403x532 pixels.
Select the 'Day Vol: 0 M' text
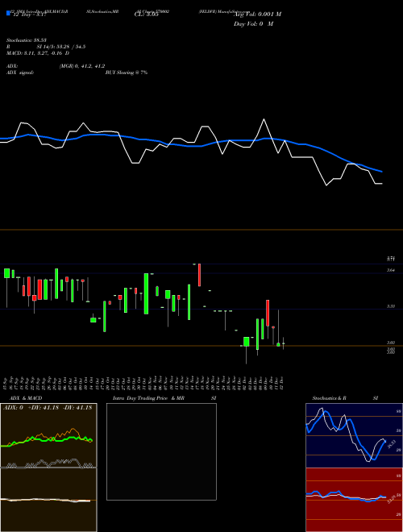tap(253, 24)
